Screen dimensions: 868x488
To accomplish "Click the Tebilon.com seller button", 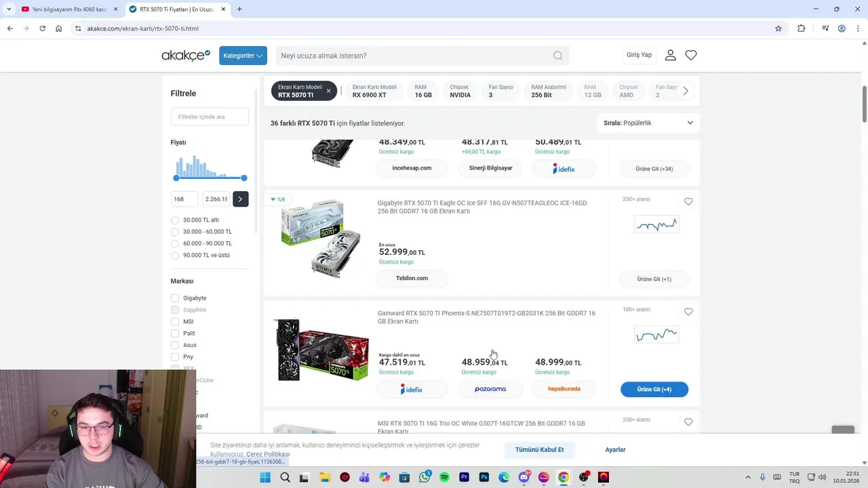I will coord(412,278).
